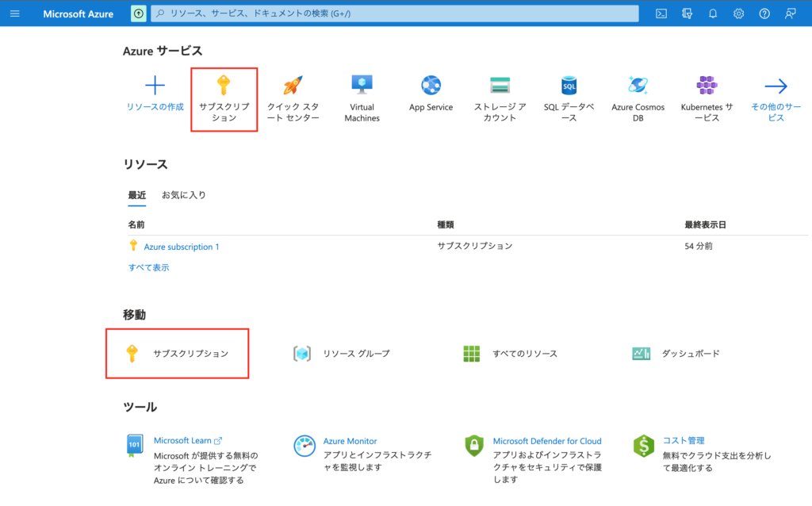View Azure subscription 1
This screenshot has width=812, height=506.
(181, 246)
